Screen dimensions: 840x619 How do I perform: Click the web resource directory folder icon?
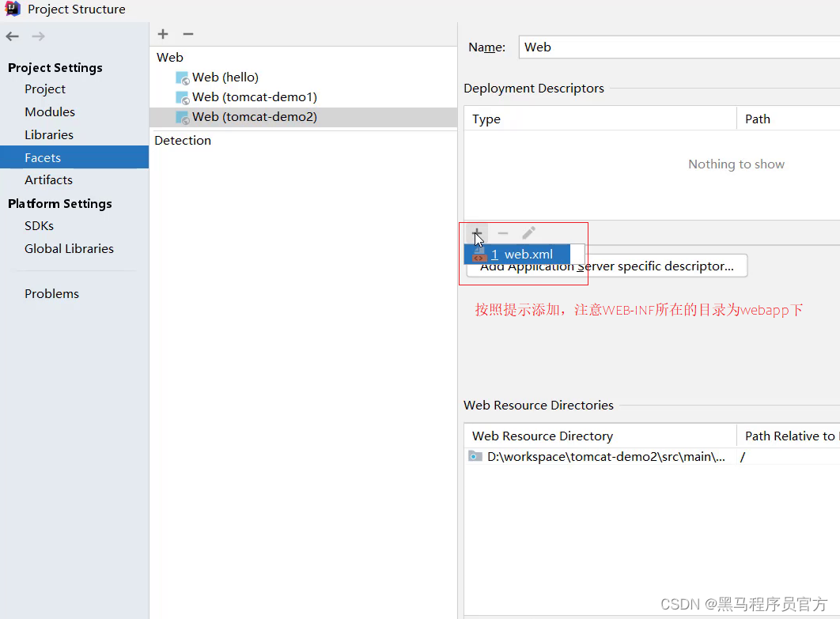coord(475,456)
